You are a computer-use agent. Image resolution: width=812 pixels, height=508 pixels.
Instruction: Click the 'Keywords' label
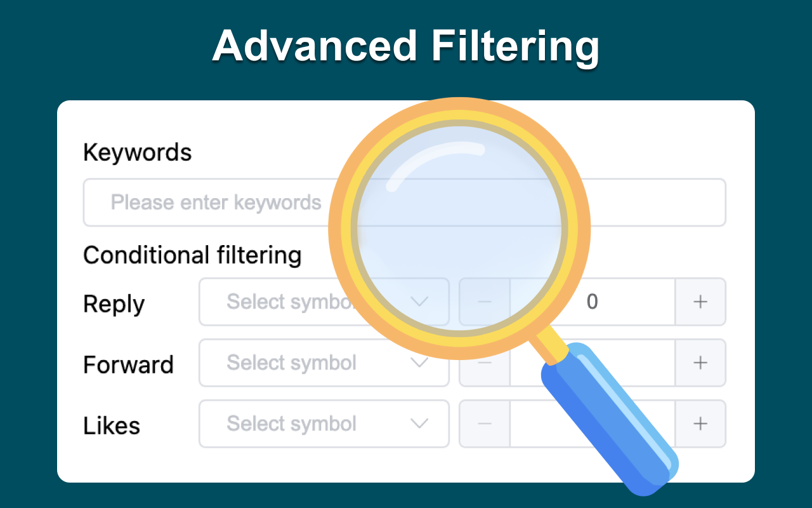137,152
